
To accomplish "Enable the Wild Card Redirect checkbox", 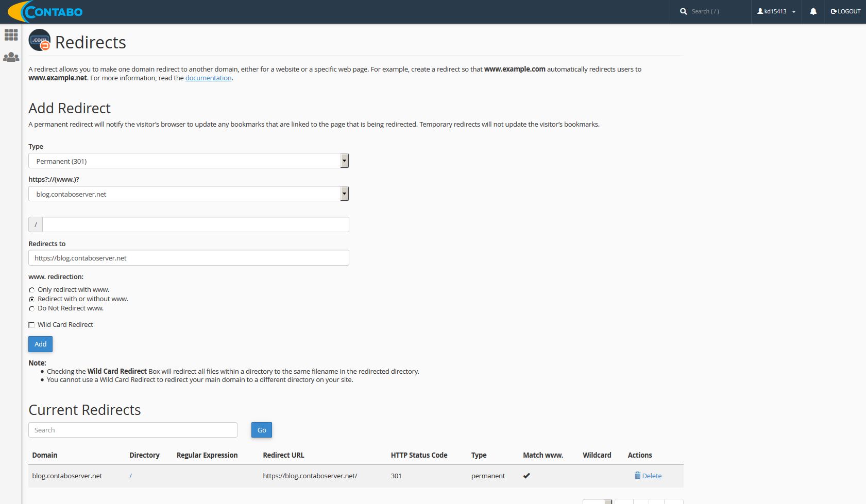I will (x=32, y=325).
